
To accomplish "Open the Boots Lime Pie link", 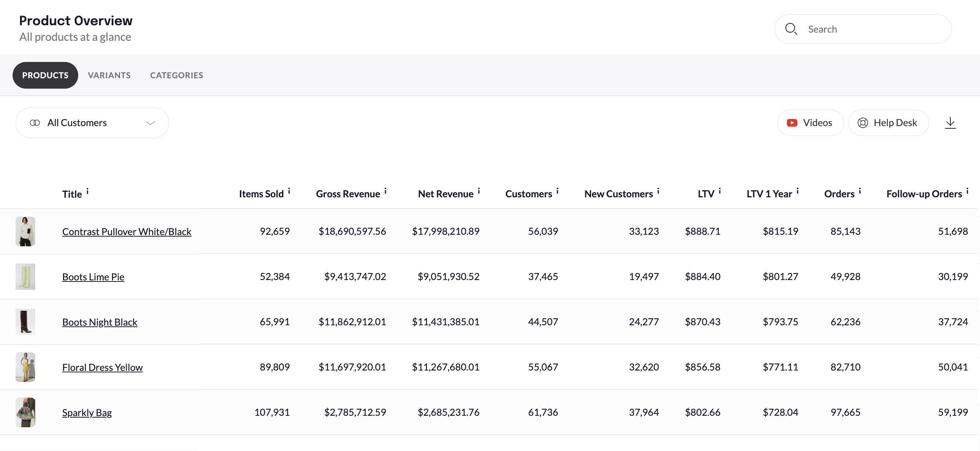I will tap(93, 277).
